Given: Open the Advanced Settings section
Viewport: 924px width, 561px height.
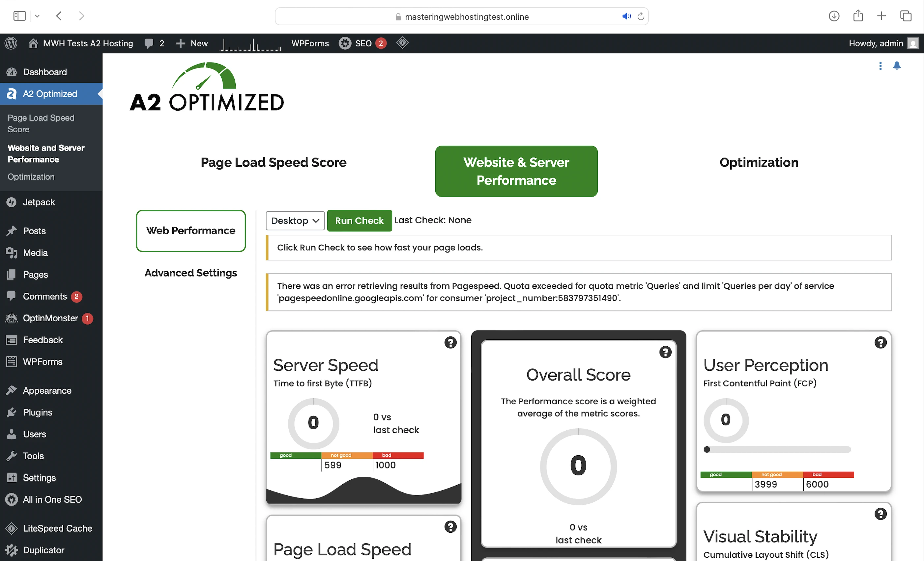Looking at the screenshot, I should point(190,273).
